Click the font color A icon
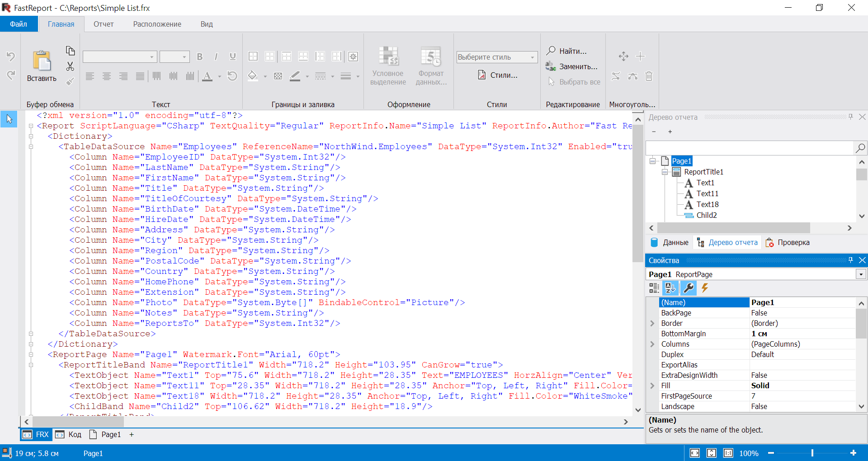This screenshot has width=868, height=461. coord(207,76)
